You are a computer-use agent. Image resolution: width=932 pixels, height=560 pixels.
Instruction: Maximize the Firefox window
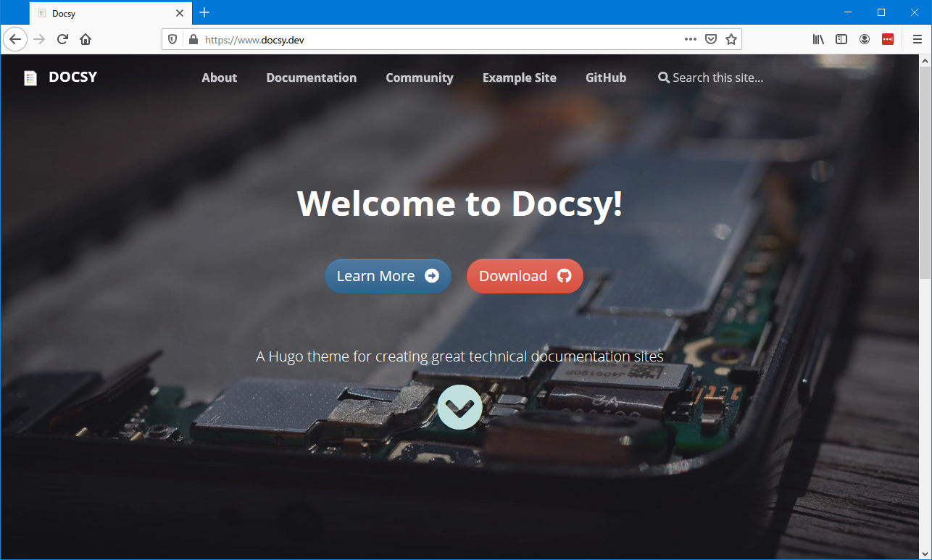pos(881,12)
